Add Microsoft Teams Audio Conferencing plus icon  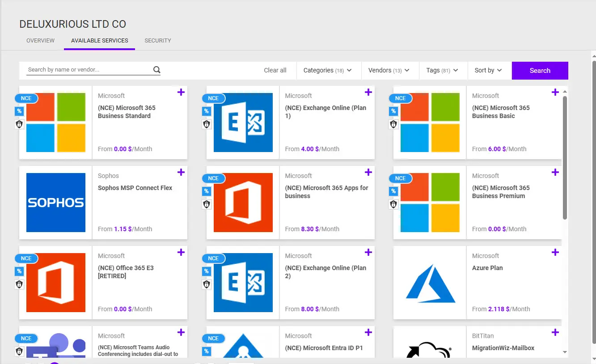[181, 332]
